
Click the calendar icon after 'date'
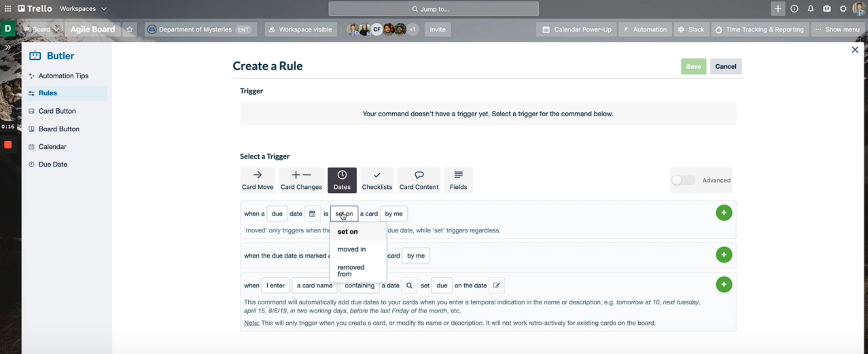pyautogui.click(x=312, y=214)
